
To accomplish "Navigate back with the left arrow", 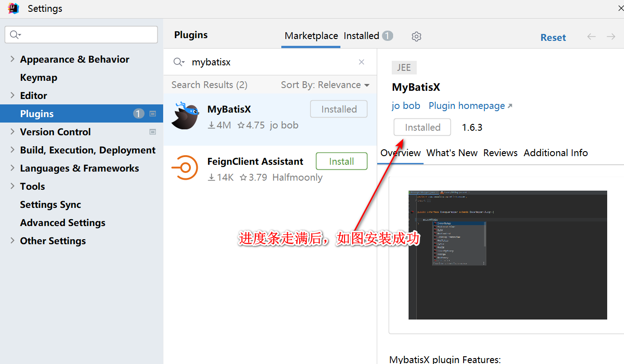I will click(x=591, y=37).
